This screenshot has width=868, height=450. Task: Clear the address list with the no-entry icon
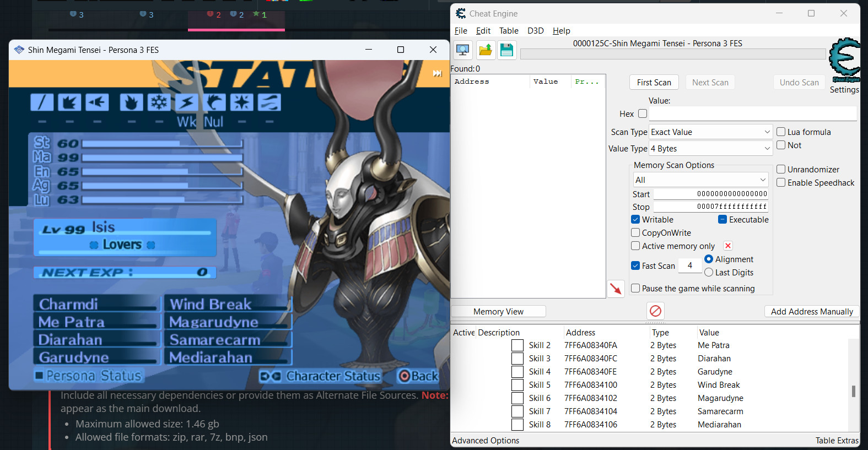[x=655, y=311]
